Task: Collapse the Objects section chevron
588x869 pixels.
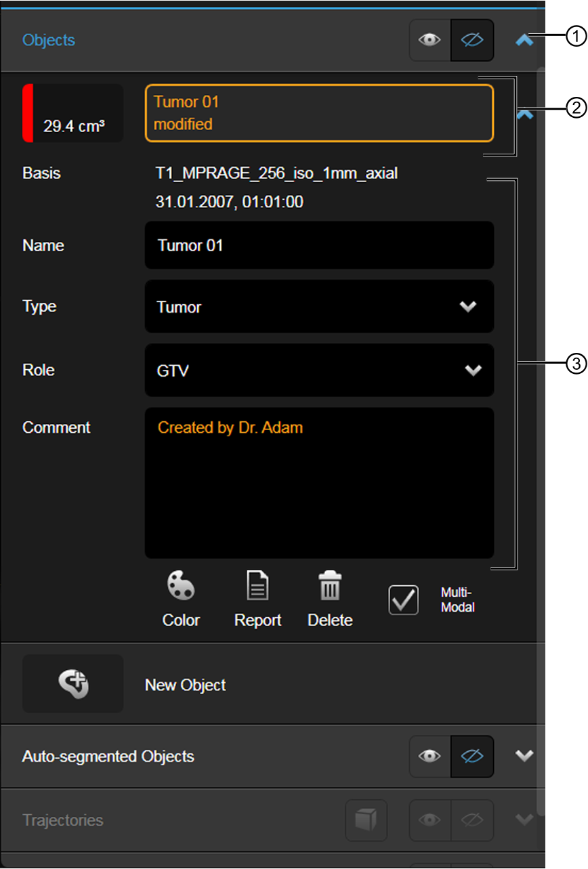Action: pyautogui.click(x=525, y=41)
